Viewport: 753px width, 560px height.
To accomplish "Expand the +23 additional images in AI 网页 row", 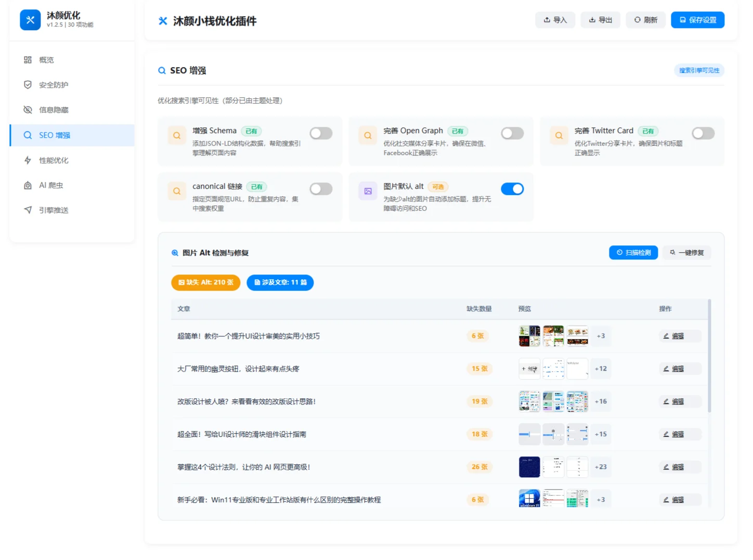I will [x=601, y=467].
